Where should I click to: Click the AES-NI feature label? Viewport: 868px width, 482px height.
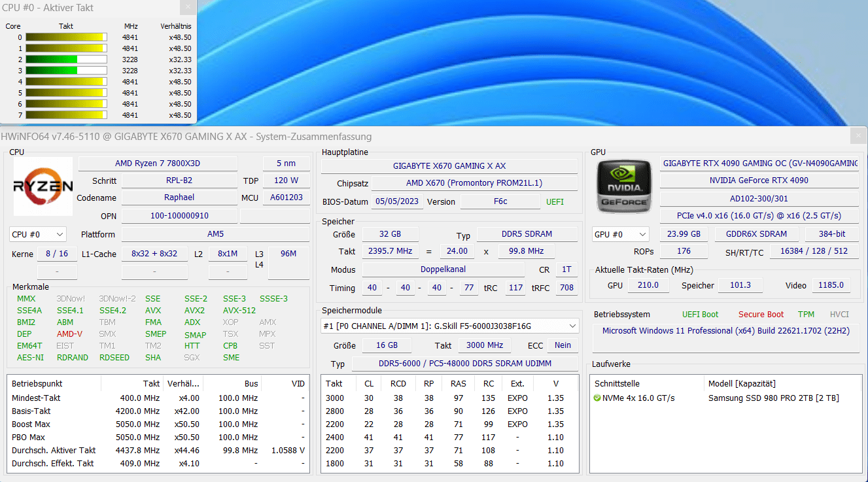click(30, 358)
